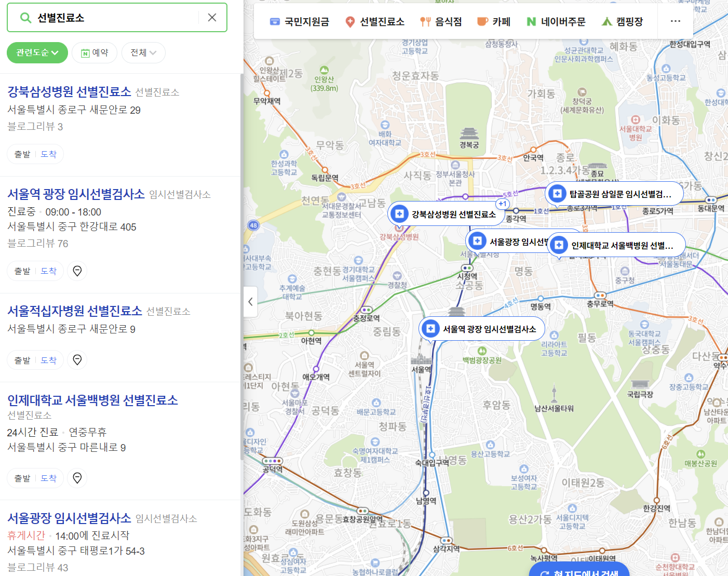Select the 캠핑장 map category

622,21
